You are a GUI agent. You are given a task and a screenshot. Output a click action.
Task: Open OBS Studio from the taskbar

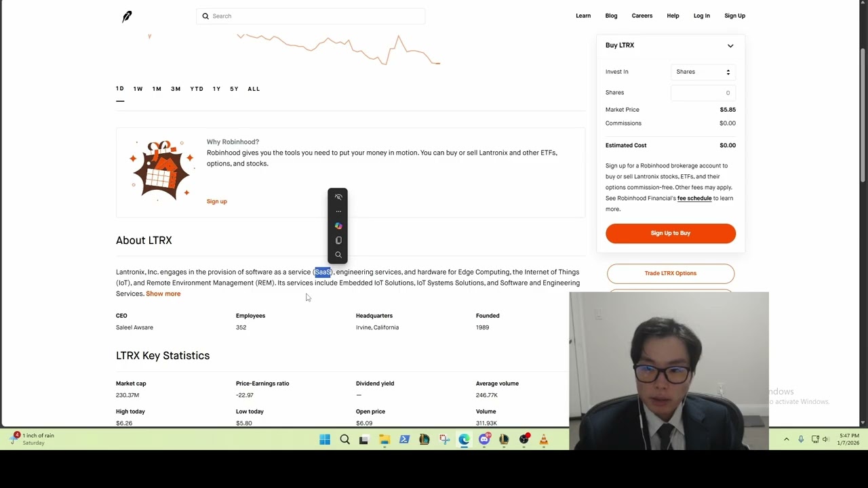coord(524,440)
